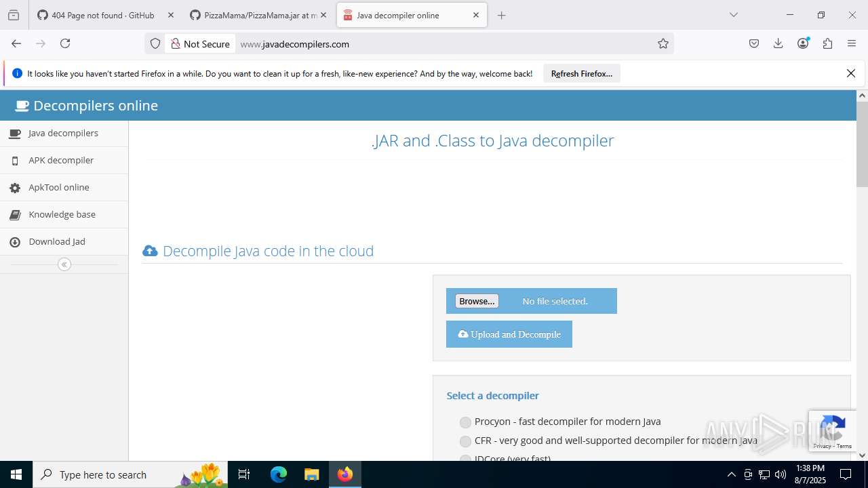Select the CFR decompiler radio button
The height and width of the screenshot is (488, 868).
point(465,441)
